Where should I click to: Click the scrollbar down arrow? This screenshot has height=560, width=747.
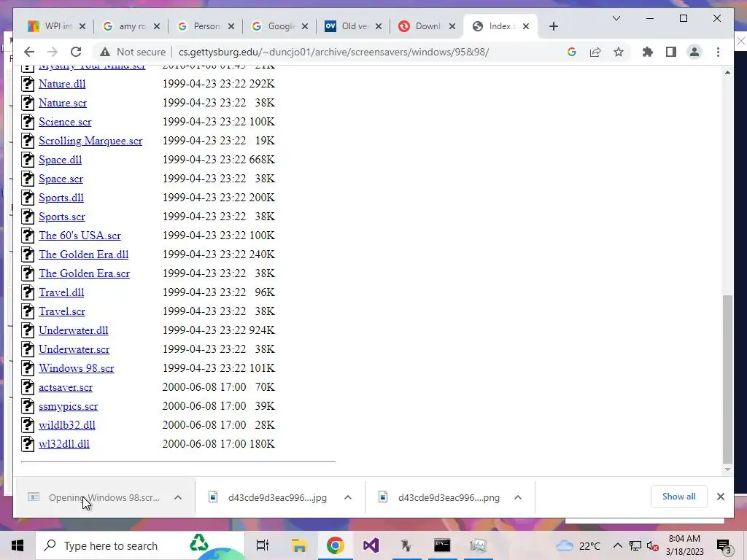727,470
